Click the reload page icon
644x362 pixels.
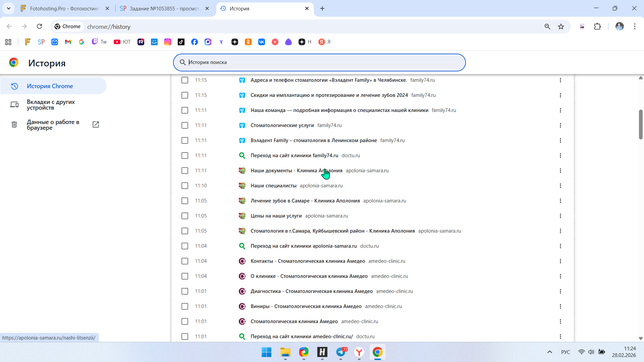click(39, 26)
